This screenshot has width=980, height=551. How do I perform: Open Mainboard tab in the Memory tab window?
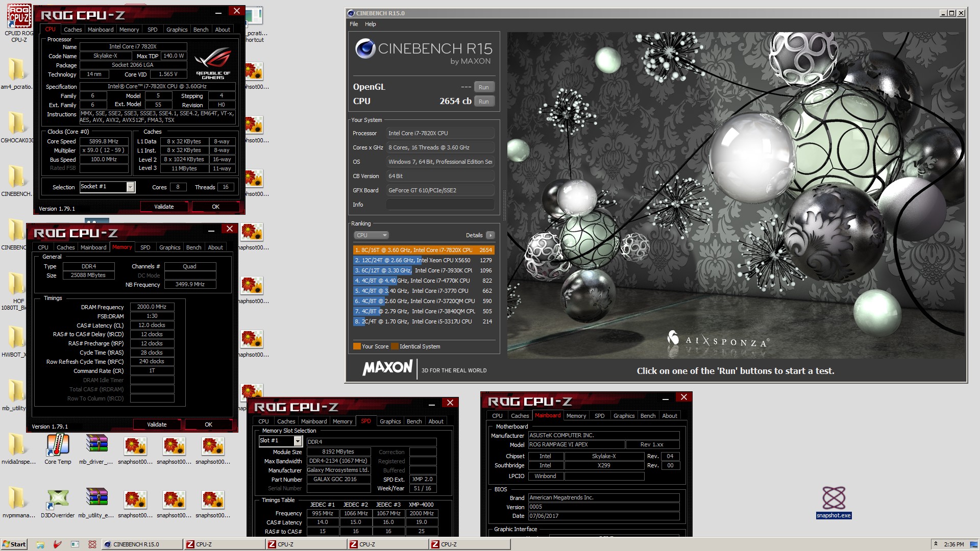coord(93,247)
